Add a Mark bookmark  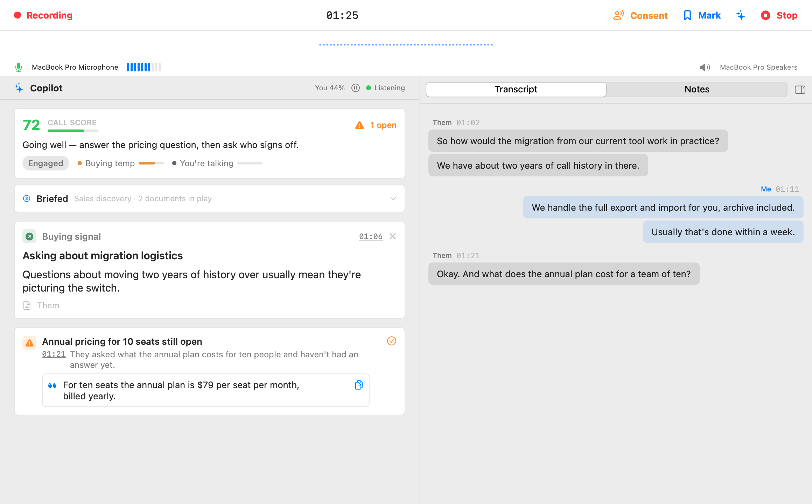[x=702, y=15]
